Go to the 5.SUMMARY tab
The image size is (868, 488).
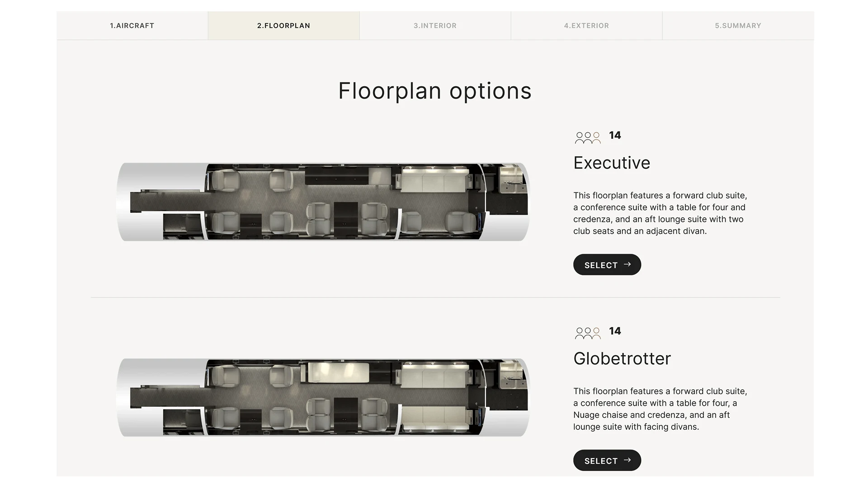[738, 25]
